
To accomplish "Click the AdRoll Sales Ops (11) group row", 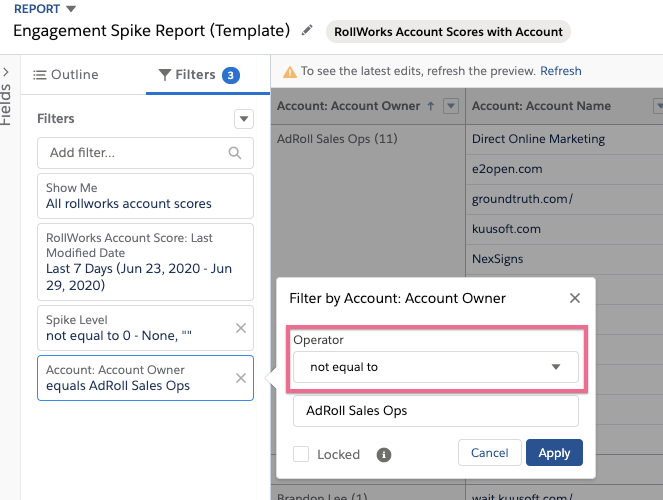I will click(337, 139).
